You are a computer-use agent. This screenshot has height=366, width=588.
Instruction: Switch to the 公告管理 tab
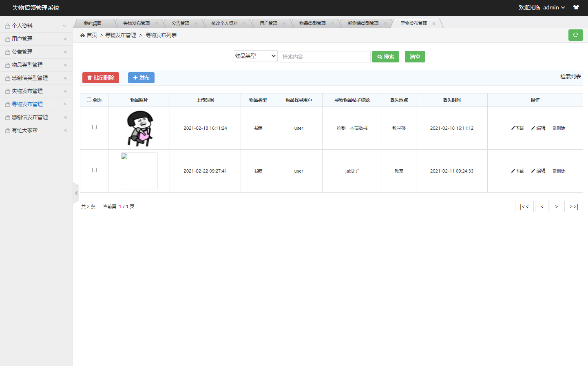pos(181,23)
